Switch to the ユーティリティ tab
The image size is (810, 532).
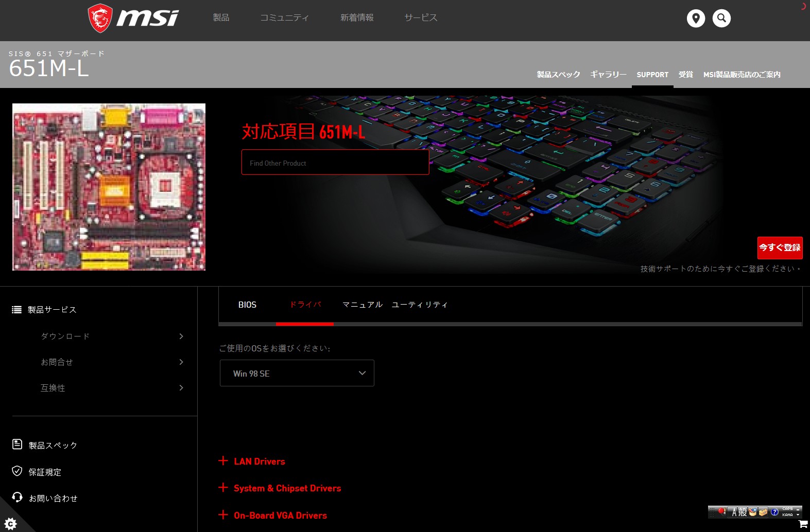click(x=420, y=305)
